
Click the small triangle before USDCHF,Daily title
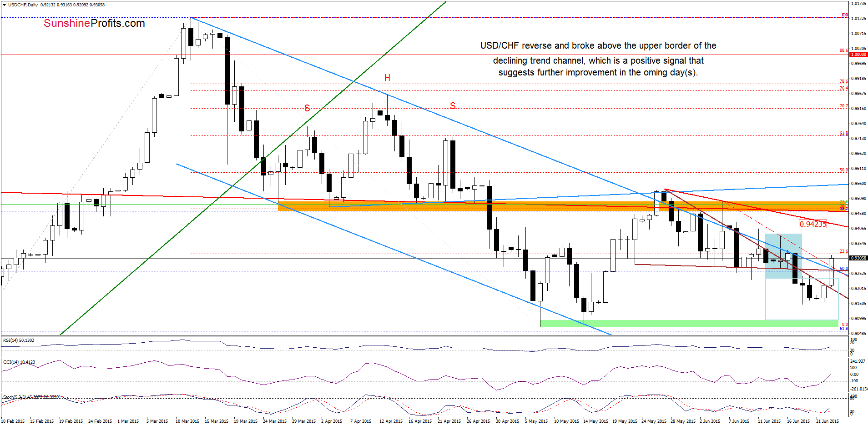(4, 5)
